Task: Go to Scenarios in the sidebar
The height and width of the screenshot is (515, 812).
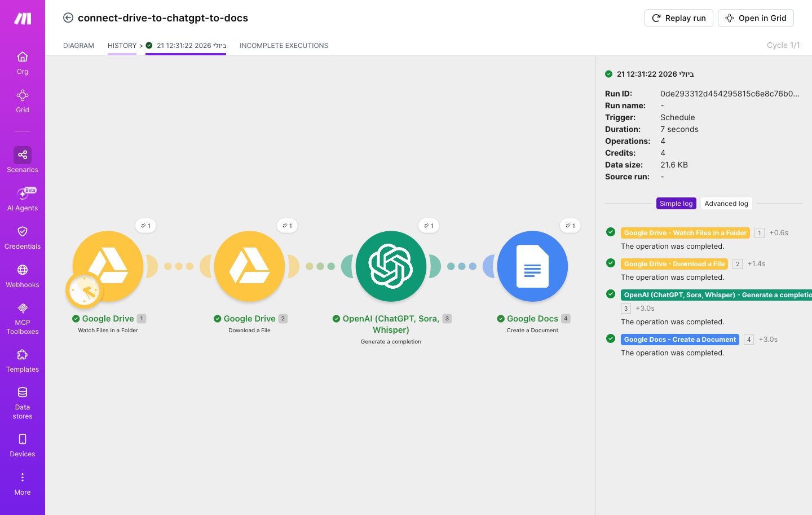Action: pos(23,160)
